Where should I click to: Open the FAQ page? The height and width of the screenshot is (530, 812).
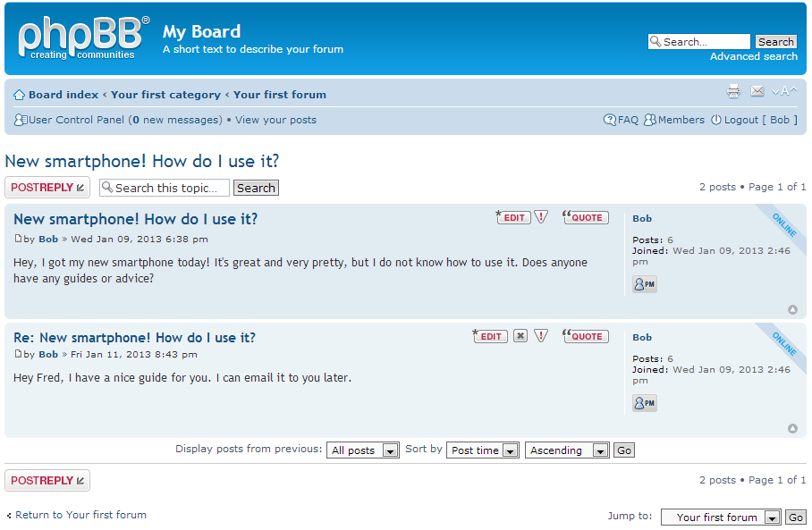tap(621, 120)
